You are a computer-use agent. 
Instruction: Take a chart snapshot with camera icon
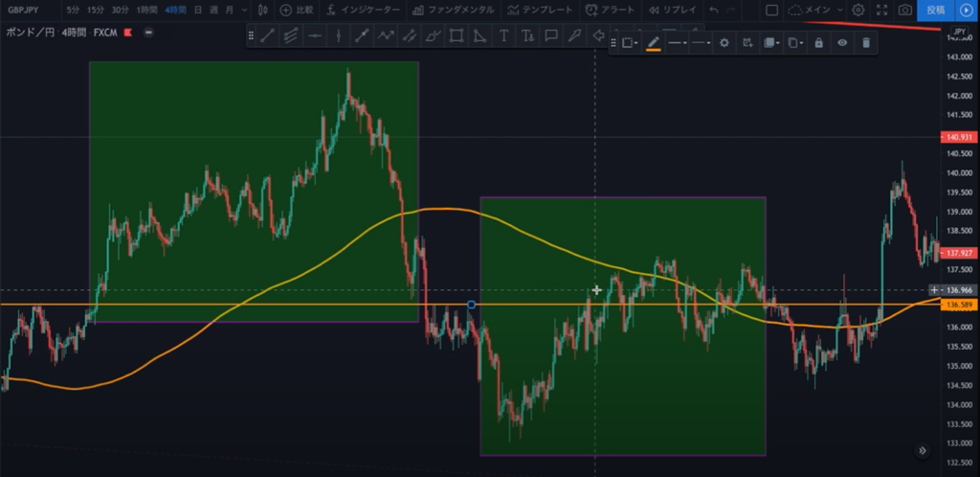point(905,10)
